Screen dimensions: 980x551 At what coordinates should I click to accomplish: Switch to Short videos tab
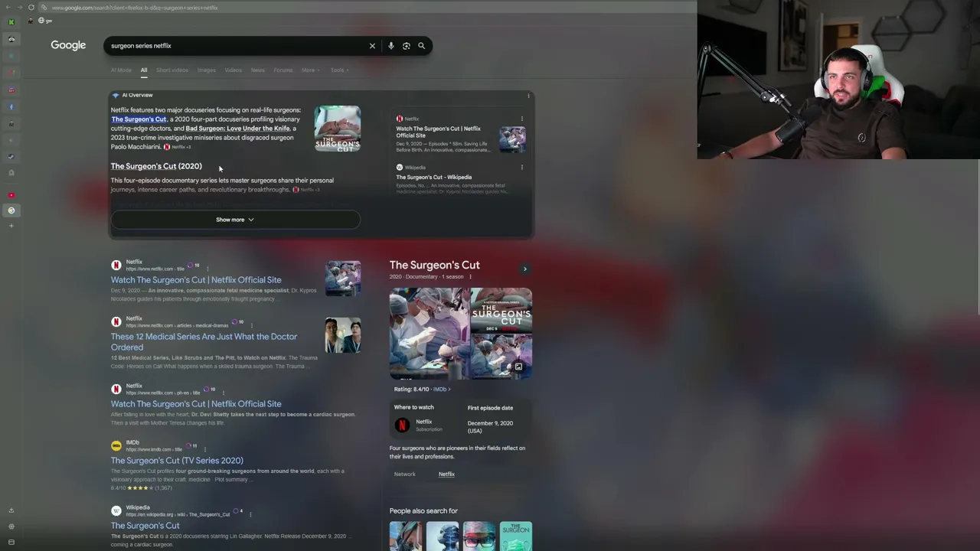coord(172,70)
